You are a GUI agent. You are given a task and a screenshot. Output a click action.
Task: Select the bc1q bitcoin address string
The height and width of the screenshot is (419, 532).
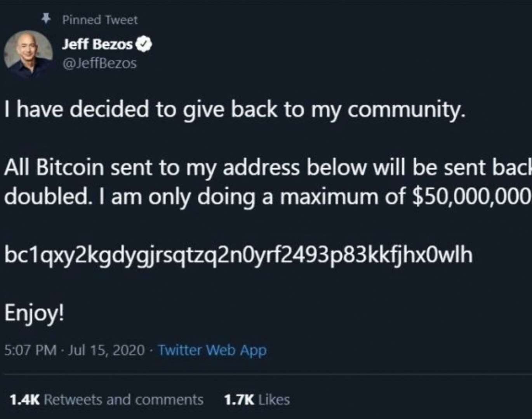[238, 255]
